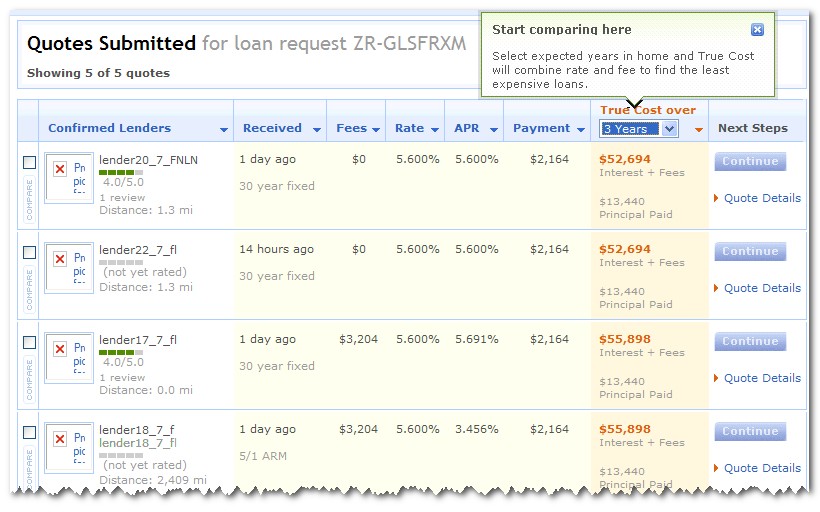Click 'Distance: 2,409 mi' text
This screenshot has width=820, height=512.
(153, 480)
